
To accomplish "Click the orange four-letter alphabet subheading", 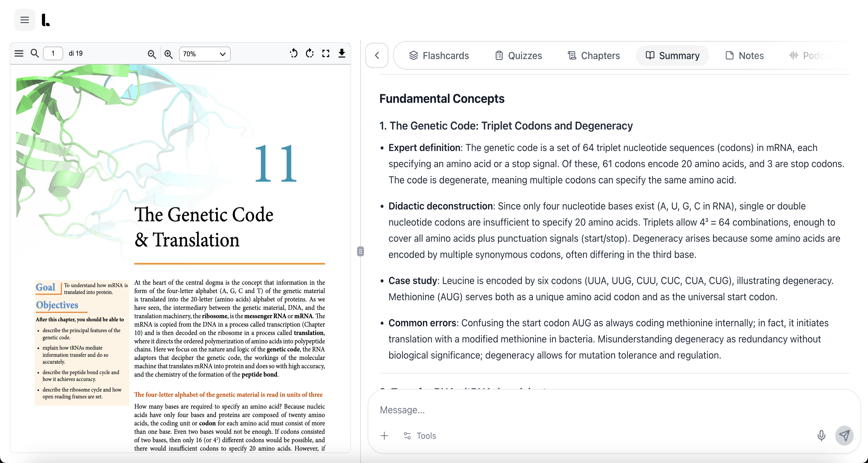I will point(228,394).
